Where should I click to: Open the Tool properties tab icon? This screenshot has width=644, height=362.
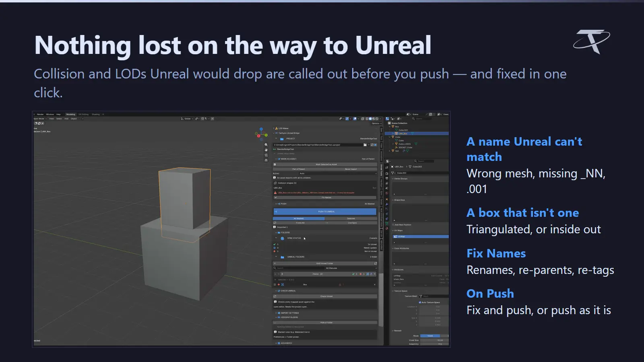[387, 167]
